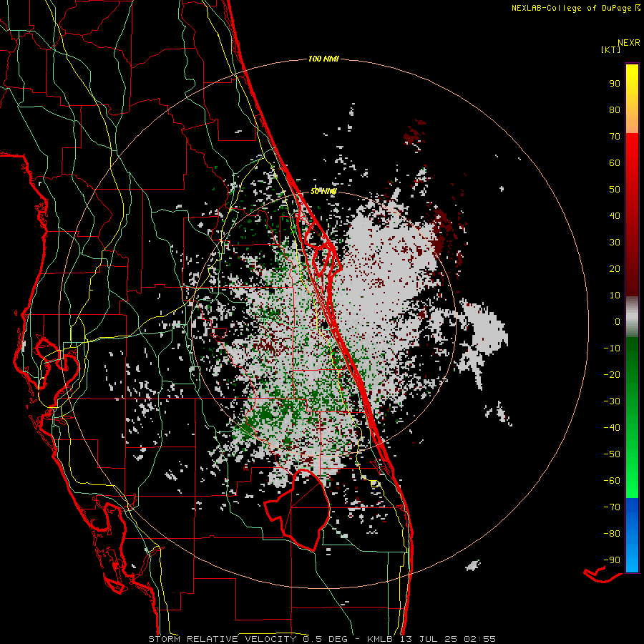Click the "-40" scale value
Viewport: 644px width, 644px height.
[x=612, y=428]
